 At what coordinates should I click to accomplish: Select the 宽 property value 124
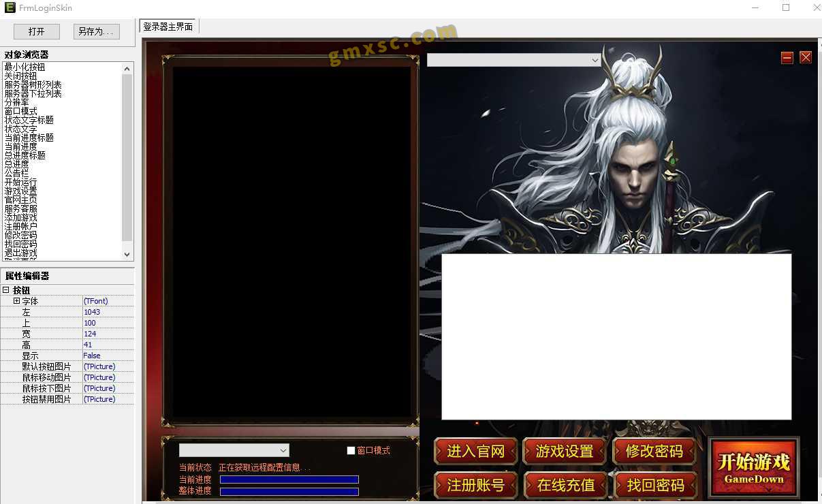click(108, 334)
